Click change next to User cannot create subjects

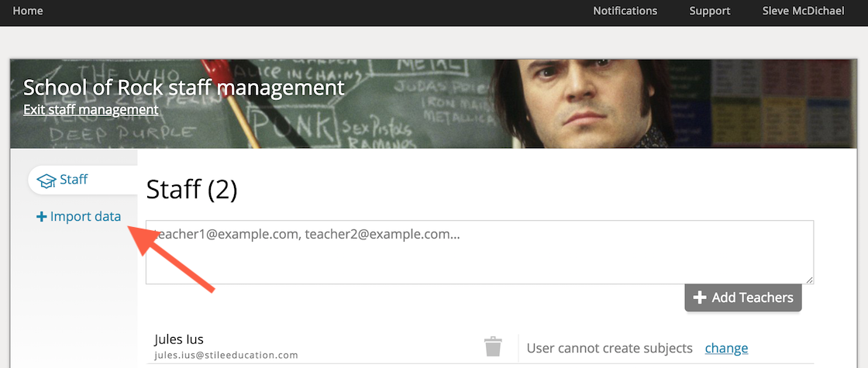(x=726, y=348)
